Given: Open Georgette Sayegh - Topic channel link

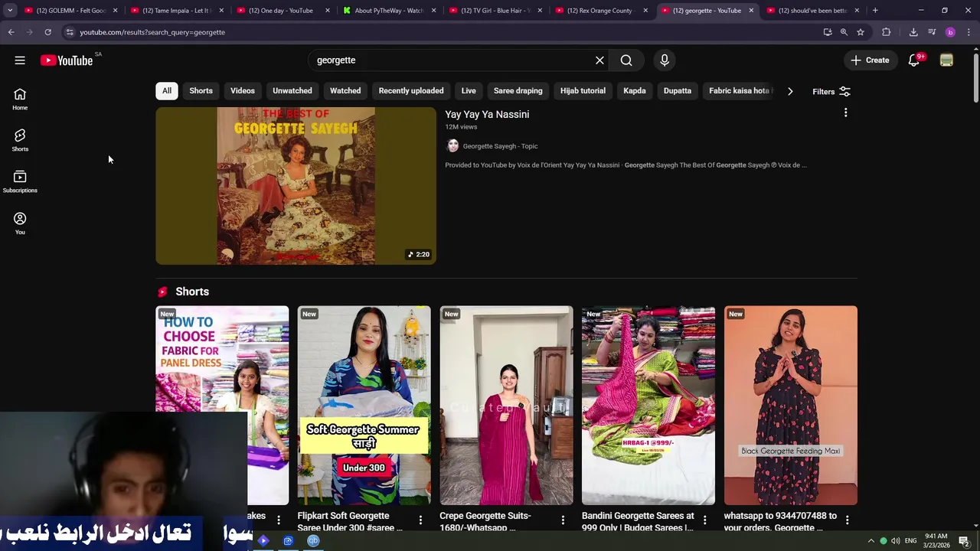Looking at the screenshot, I should 500,146.
